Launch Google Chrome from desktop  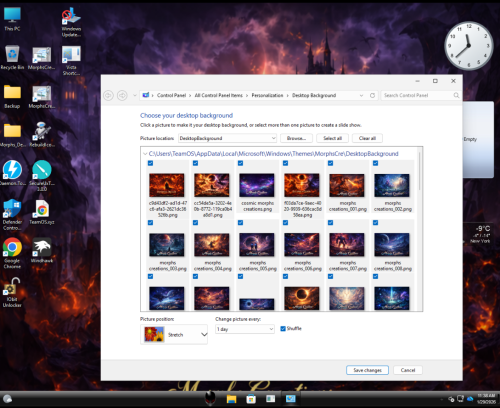click(x=12, y=253)
